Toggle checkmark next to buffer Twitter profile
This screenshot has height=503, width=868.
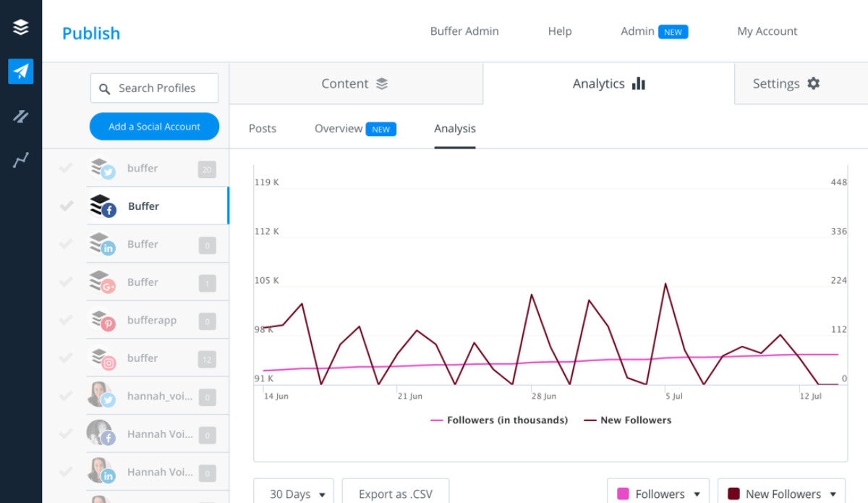click(66, 168)
